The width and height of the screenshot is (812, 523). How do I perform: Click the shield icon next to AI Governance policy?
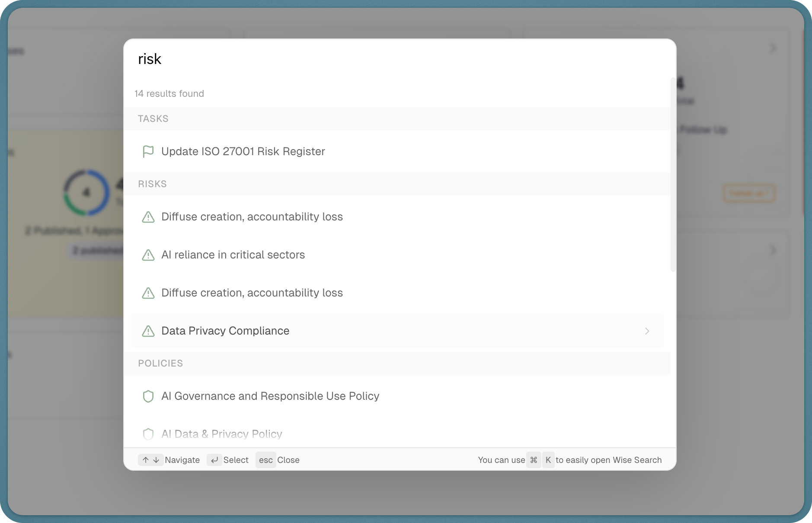148,396
